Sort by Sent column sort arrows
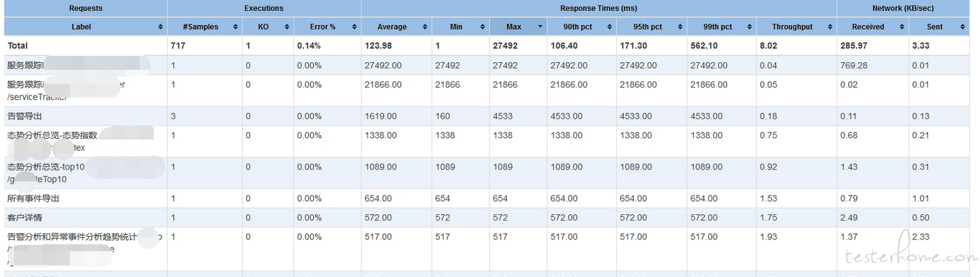 pos(963,27)
